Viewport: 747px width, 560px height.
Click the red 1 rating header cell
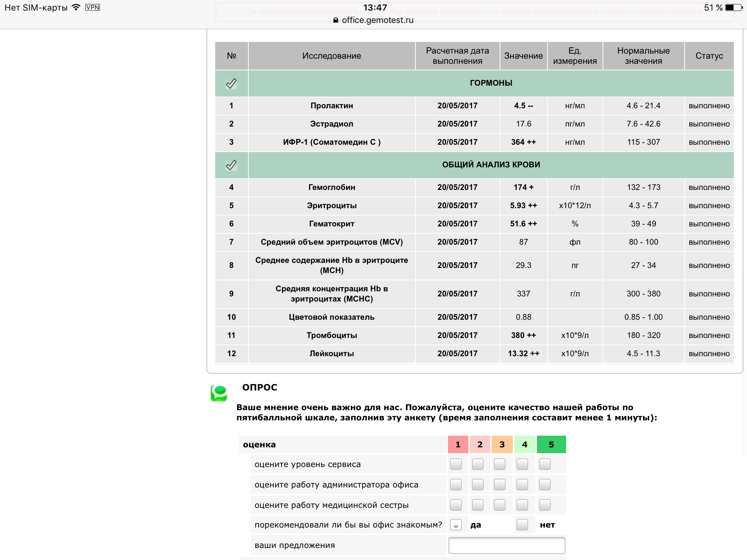click(458, 444)
